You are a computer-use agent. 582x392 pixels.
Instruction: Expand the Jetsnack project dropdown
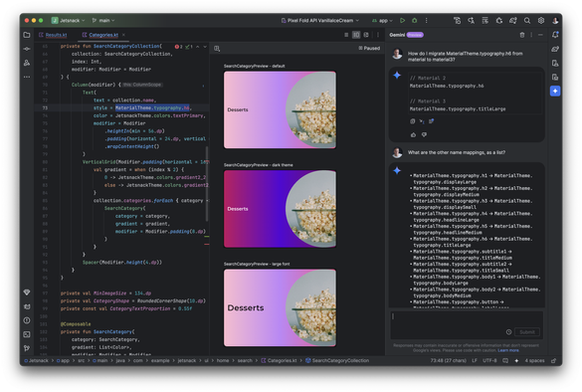(x=69, y=21)
